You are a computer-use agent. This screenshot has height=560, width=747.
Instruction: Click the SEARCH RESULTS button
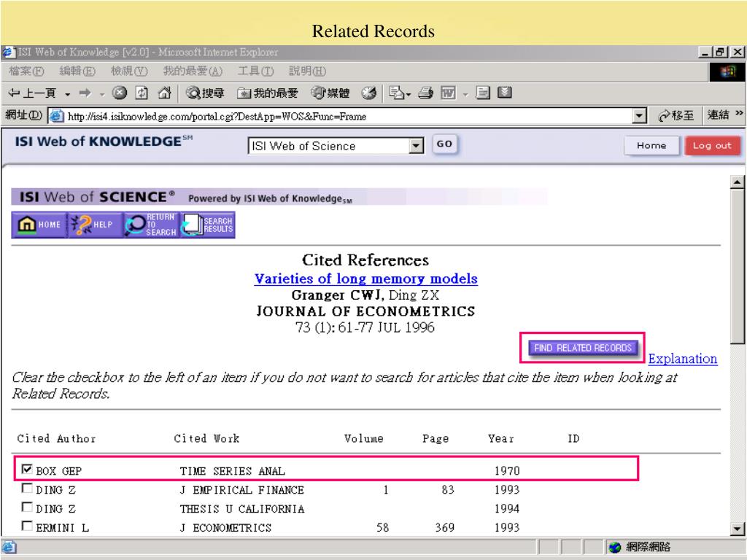207,225
